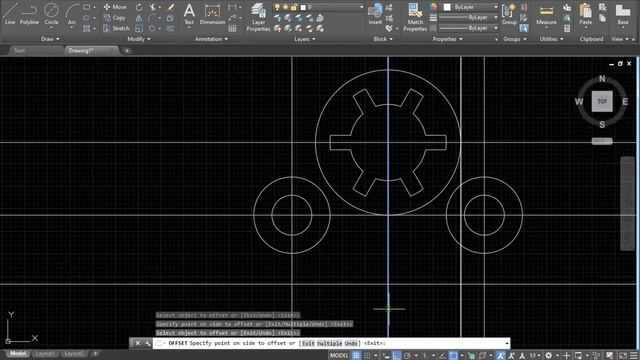This screenshot has width=640, height=360.
Task: Click the Offset tool icon
Action: 170,29
